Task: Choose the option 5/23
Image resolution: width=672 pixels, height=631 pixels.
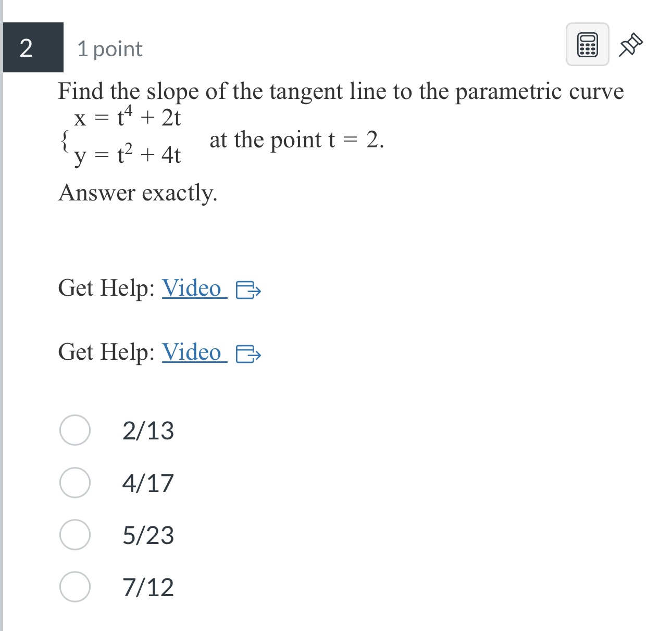Action: click(147, 535)
